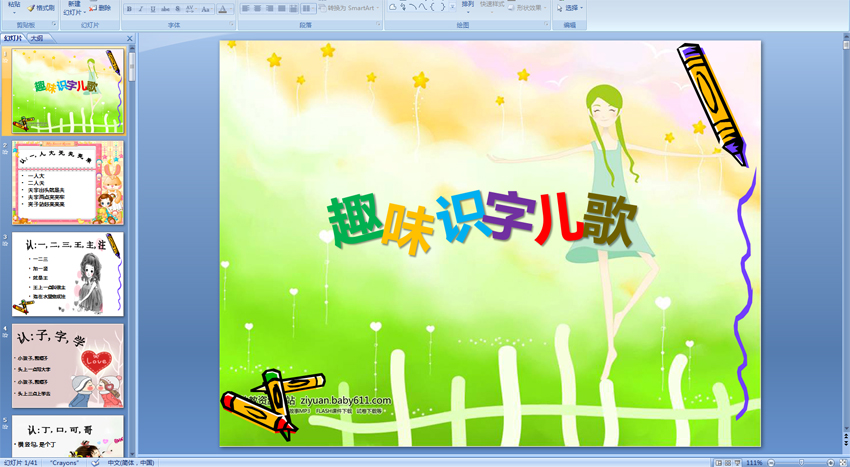
Task: Open the Font (字体) group dialog launcher
Action: point(232,25)
